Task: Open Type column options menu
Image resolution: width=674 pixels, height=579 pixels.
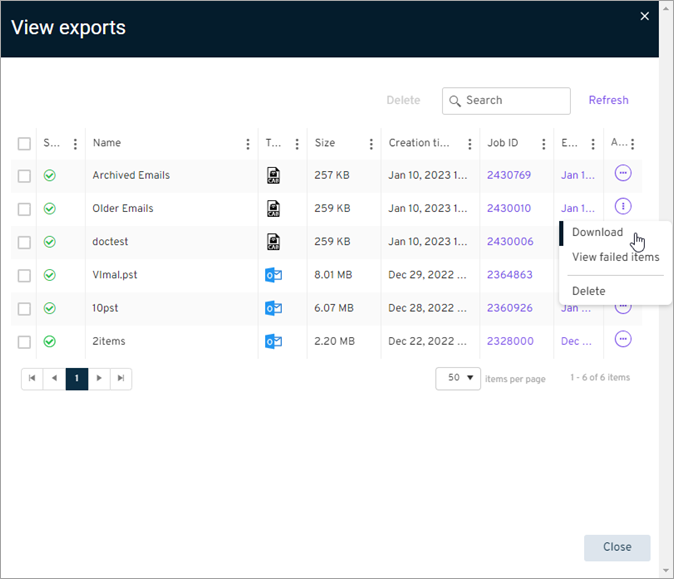Action: [x=297, y=144]
